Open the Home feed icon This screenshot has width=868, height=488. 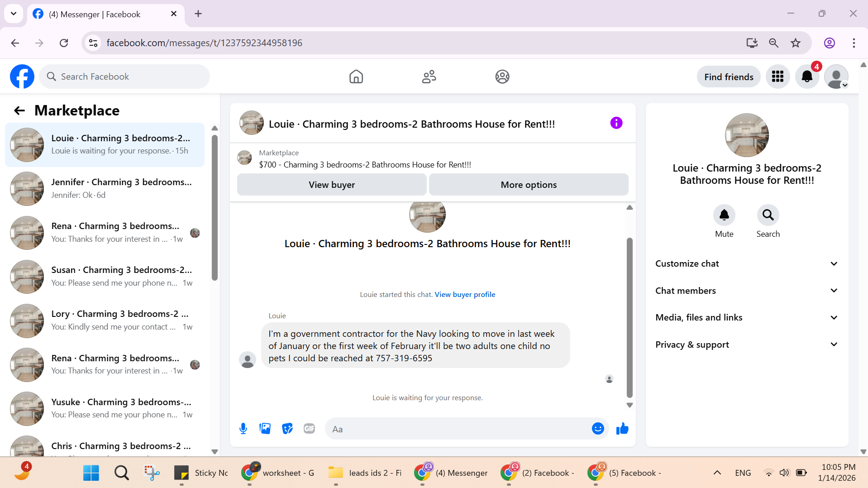point(356,77)
